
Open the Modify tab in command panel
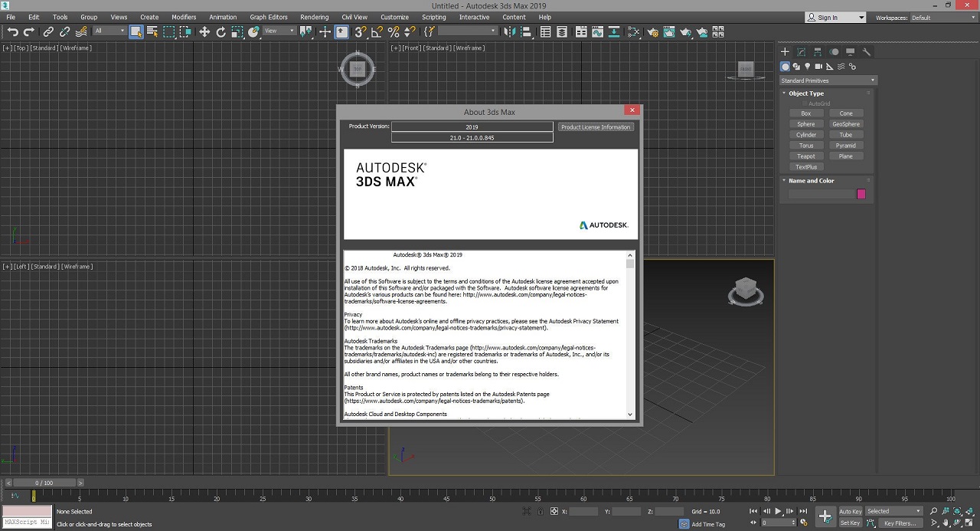(801, 52)
